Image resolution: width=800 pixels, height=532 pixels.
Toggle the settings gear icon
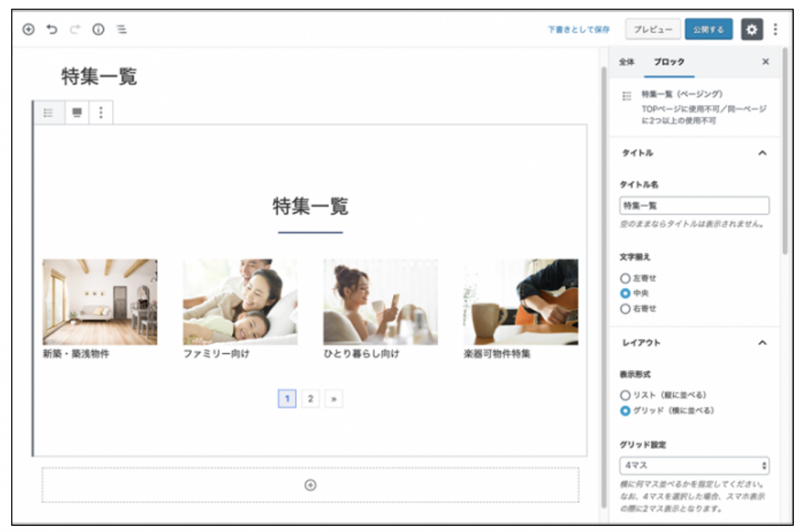(x=752, y=30)
